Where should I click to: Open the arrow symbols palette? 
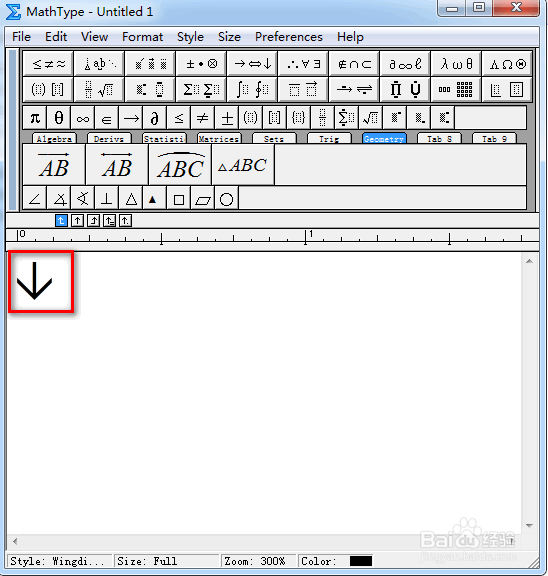tap(252, 64)
